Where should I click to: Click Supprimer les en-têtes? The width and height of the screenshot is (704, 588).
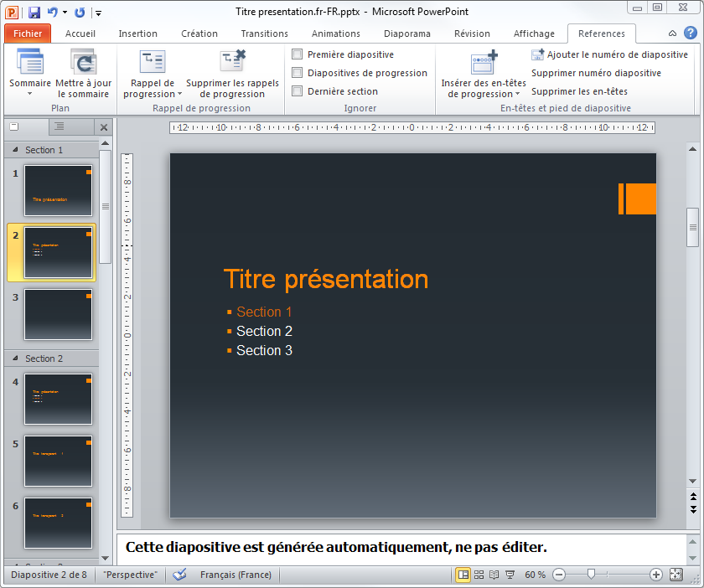[x=579, y=91]
